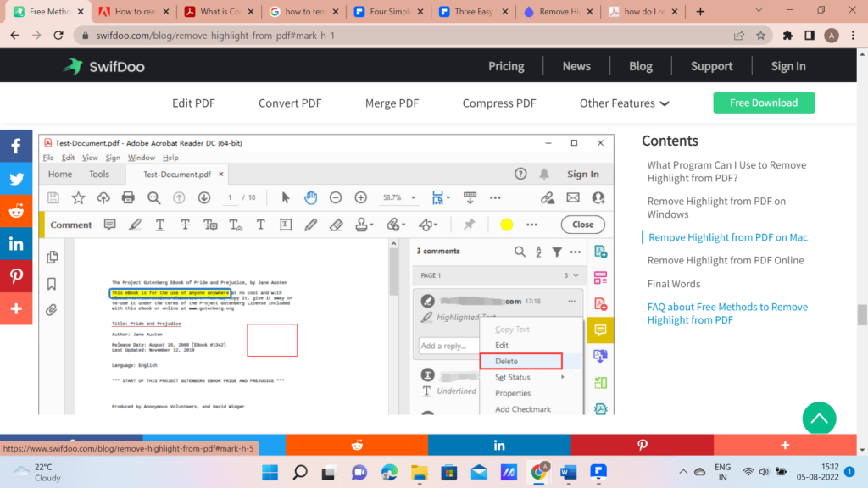The width and height of the screenshot is (868, 488).
Task: Open the Blog menu item
Action: tap(641, 66)
